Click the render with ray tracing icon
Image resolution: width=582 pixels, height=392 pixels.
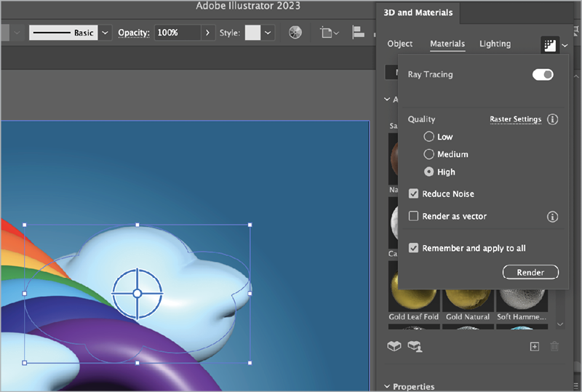click(550, 45)
